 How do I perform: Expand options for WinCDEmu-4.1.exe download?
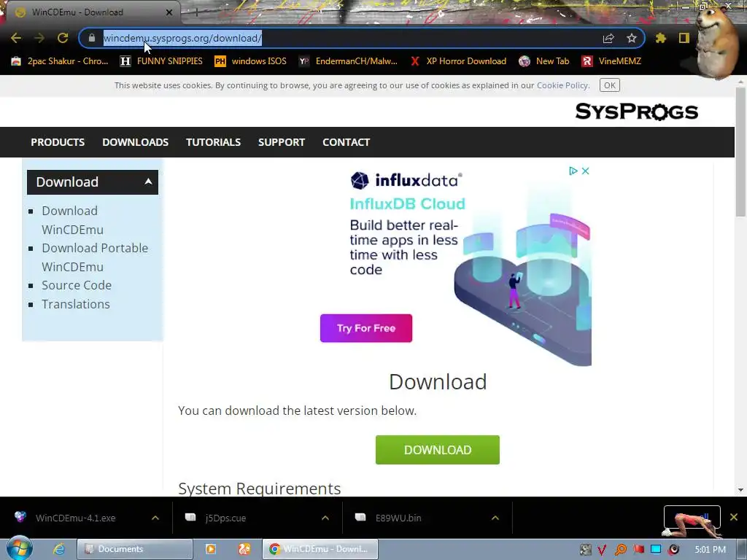coord(155,518)
